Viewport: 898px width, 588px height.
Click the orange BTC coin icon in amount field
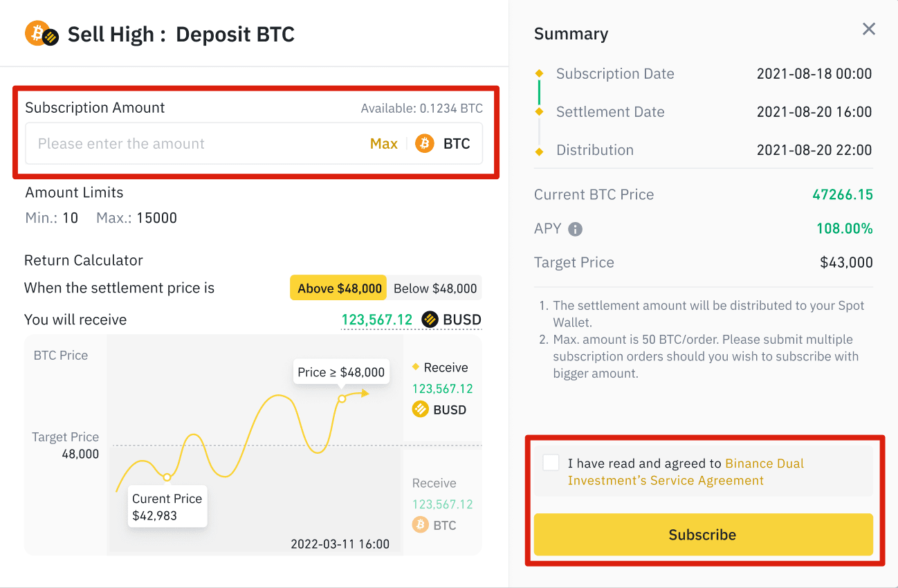coord(424,144)
